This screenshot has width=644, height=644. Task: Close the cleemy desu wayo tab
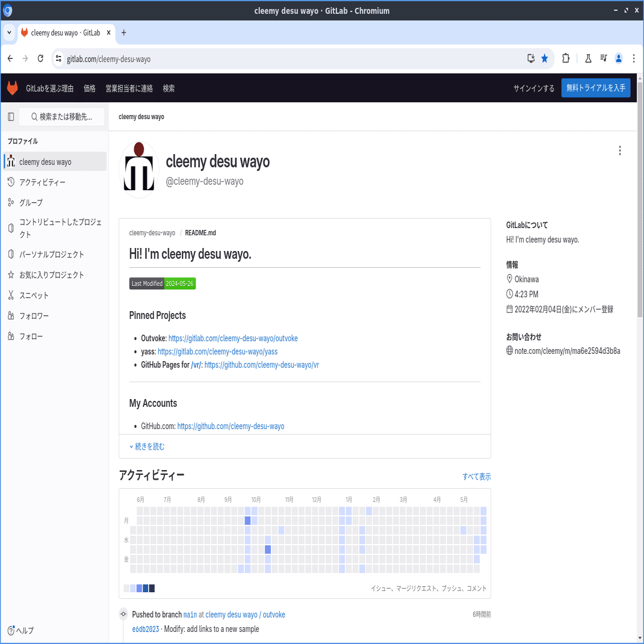click(108, 33)
